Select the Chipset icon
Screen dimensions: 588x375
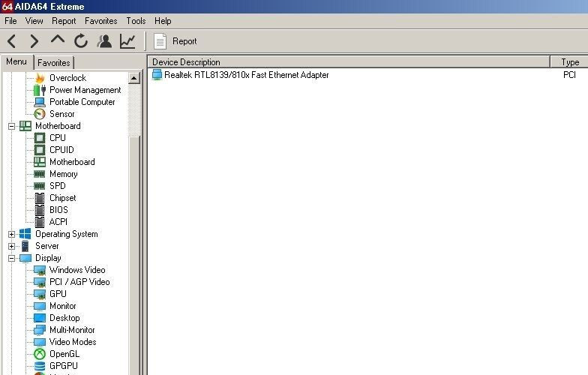pos(40,198)
